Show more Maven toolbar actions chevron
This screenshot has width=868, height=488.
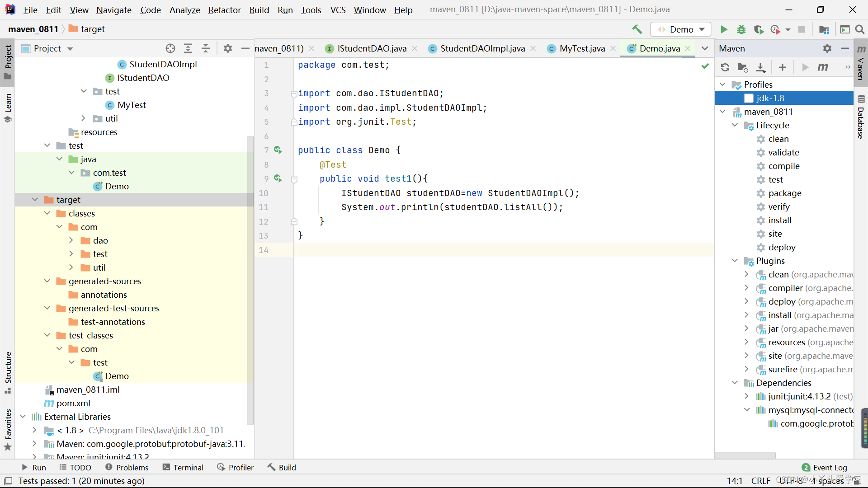[848, 67]
